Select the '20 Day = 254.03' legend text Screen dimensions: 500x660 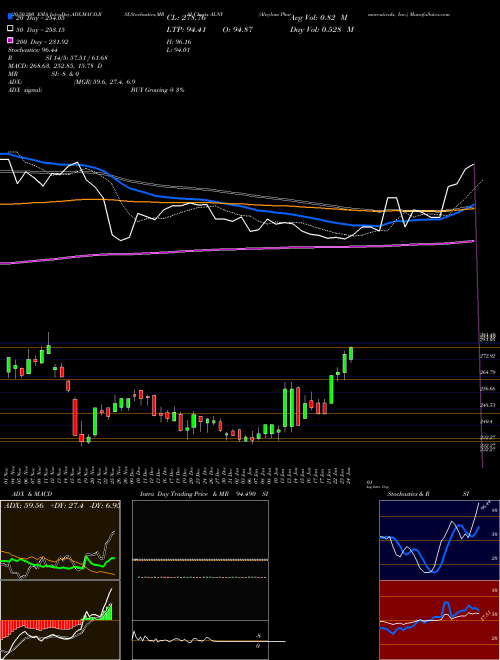coord(40,18)
